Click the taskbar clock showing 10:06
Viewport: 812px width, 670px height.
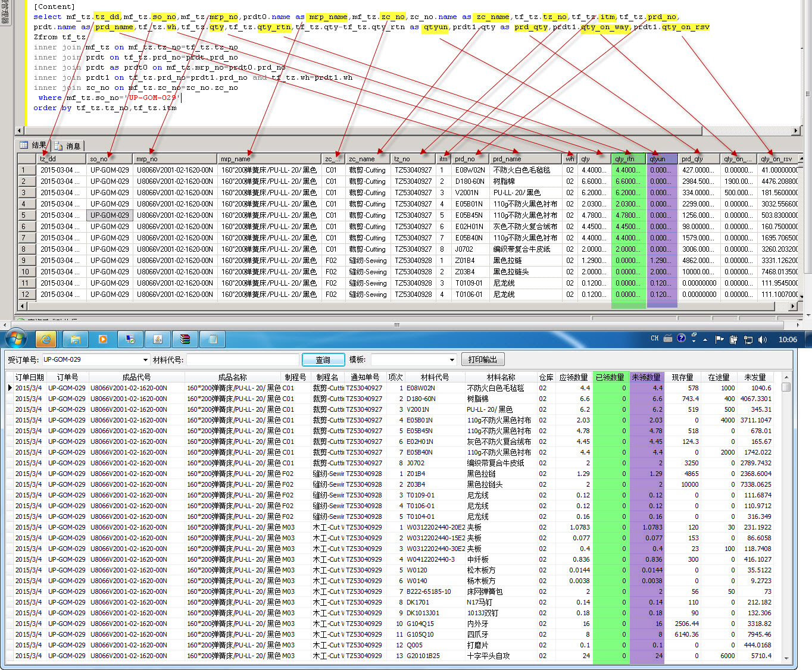tap(788, 340)
